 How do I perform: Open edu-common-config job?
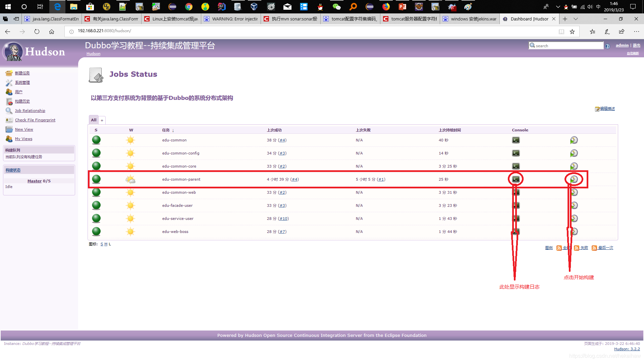(x=181, y=153)
